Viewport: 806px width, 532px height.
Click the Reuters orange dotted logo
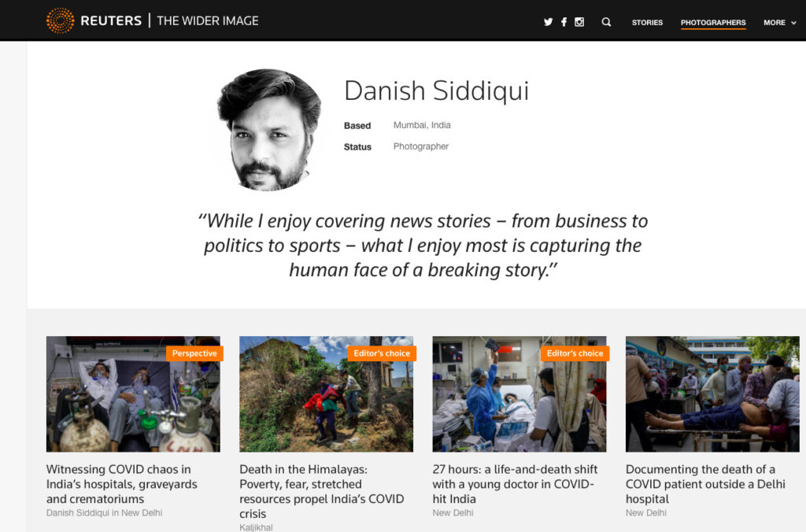point(60,20)
